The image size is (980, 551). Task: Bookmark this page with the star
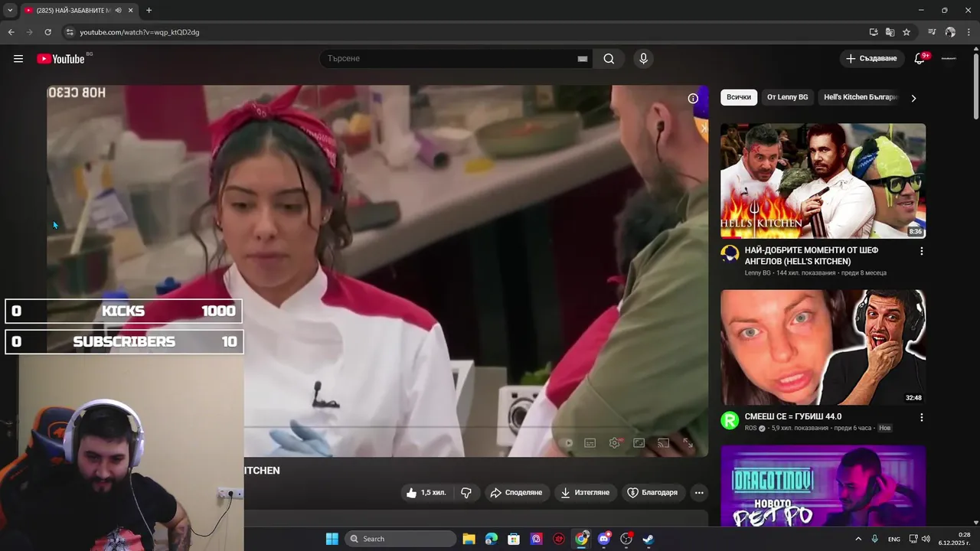coord(906,32)
